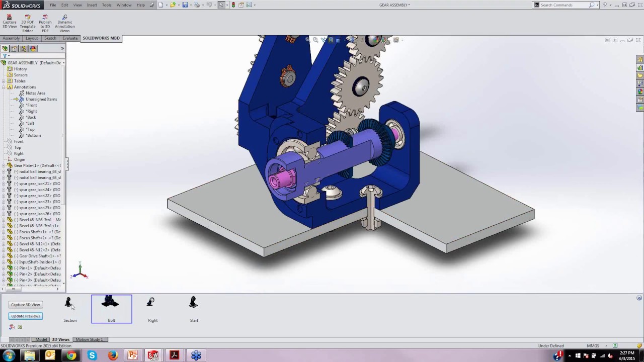Image resolution: width=644 pixels, height=362 pixels.
Task: Expand the feature tree panel tabs chevron
Action: [62, 49]
